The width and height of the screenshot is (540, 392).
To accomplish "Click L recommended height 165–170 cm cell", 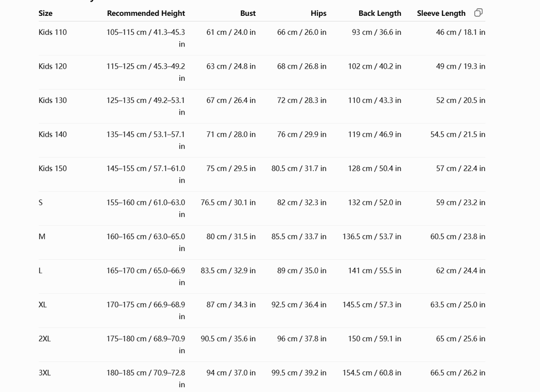I will coord(146,276).
